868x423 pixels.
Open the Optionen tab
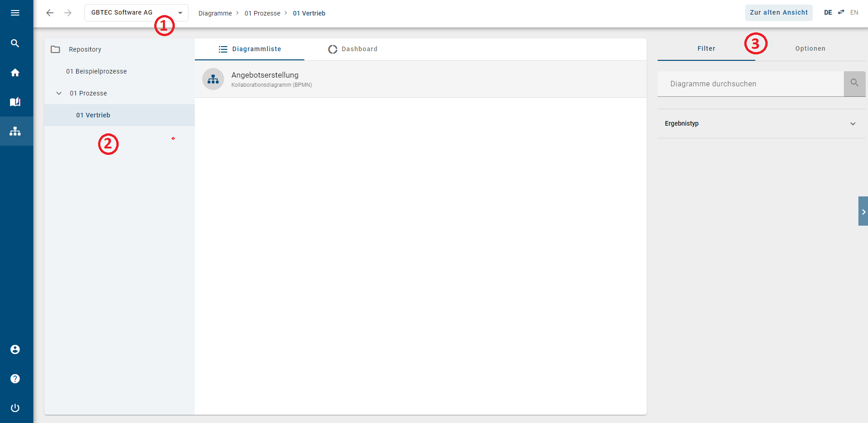pos(810,49)
